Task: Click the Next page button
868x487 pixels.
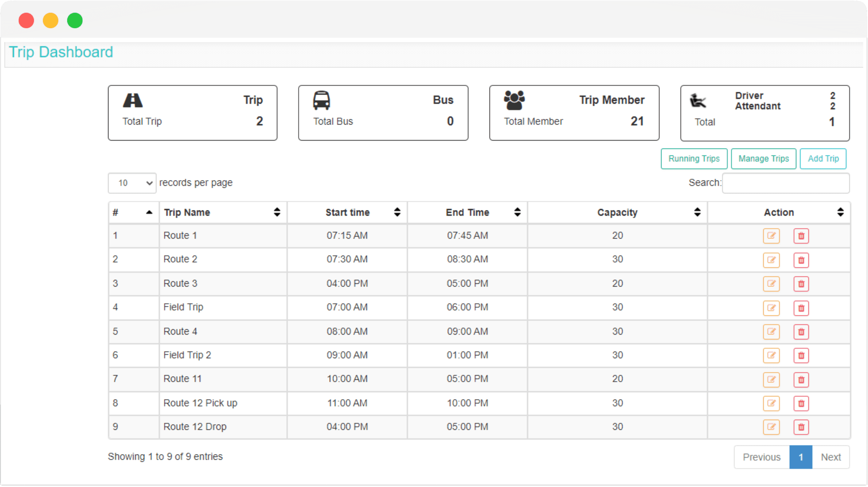Action: 831,457
